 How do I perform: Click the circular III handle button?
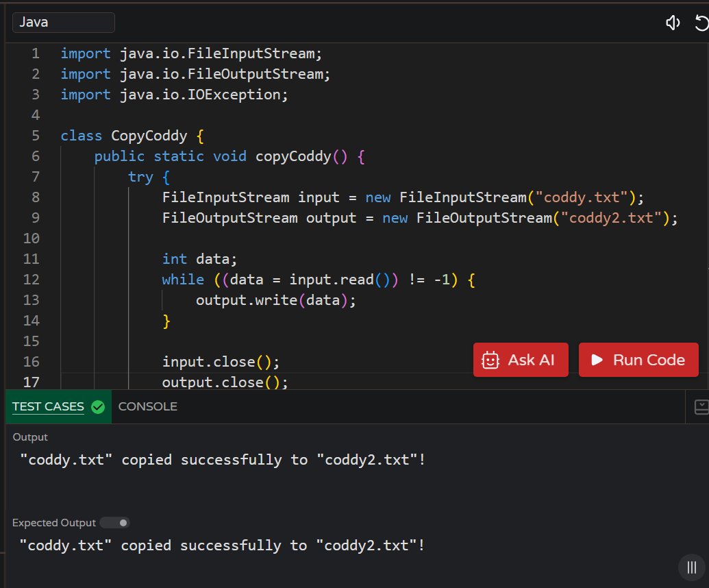[x=691, y=567]
